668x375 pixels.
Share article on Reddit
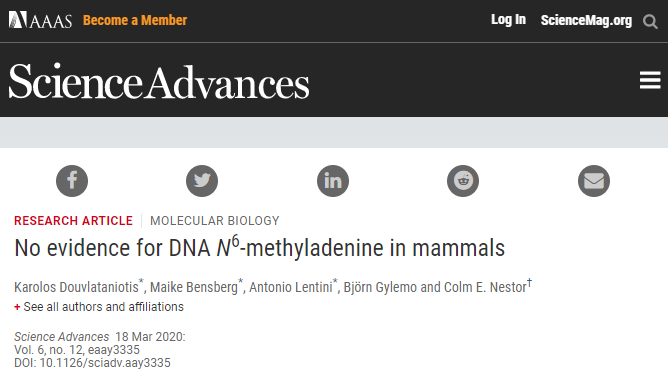coord(463,181)
